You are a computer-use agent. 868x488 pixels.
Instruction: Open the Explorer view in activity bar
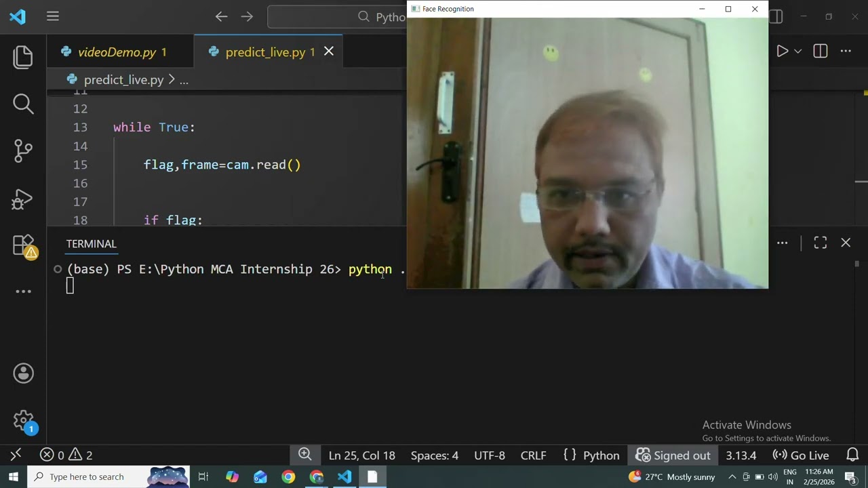coord(23,57)
